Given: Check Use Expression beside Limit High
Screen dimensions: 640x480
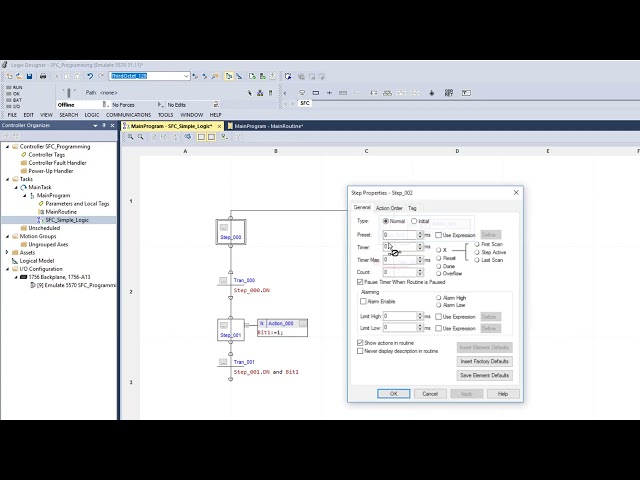Looking at the screenshot, I should coord(438,317).
